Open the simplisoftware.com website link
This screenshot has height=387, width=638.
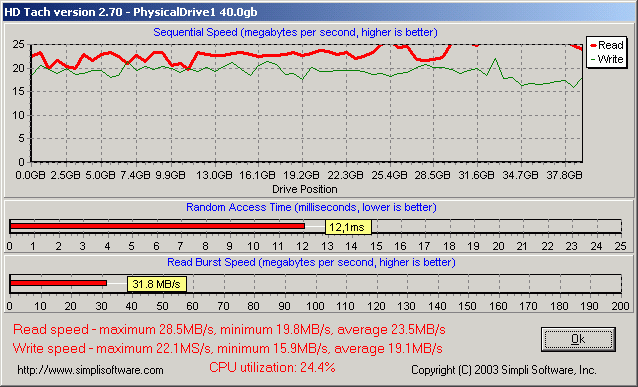(90, 370)
